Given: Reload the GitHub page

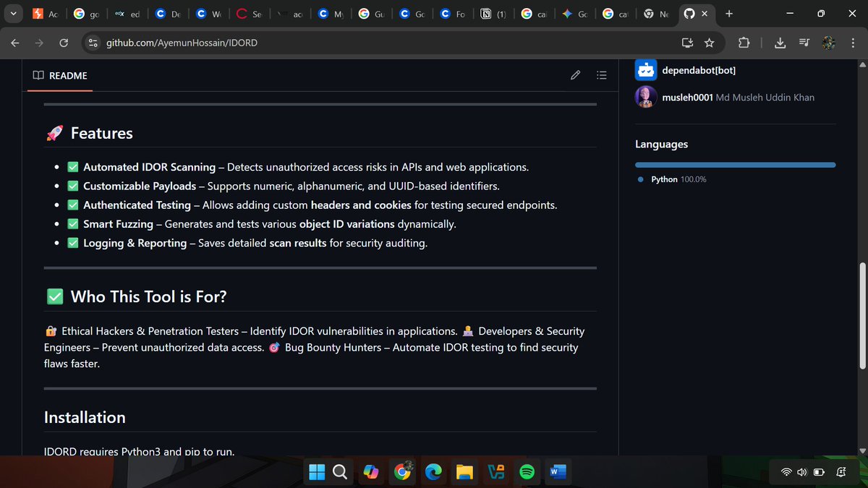Looking at the screenshot, I should coord(64,43).
